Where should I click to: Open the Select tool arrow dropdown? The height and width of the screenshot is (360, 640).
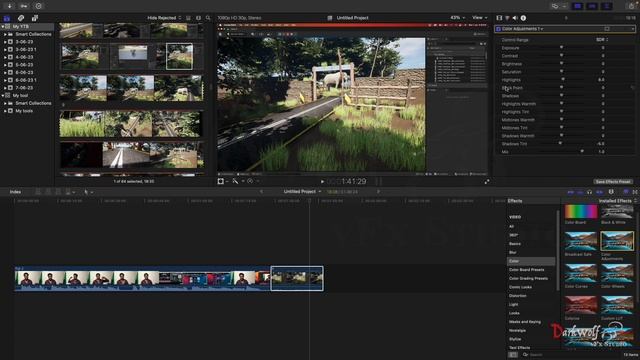coord(89,192)
